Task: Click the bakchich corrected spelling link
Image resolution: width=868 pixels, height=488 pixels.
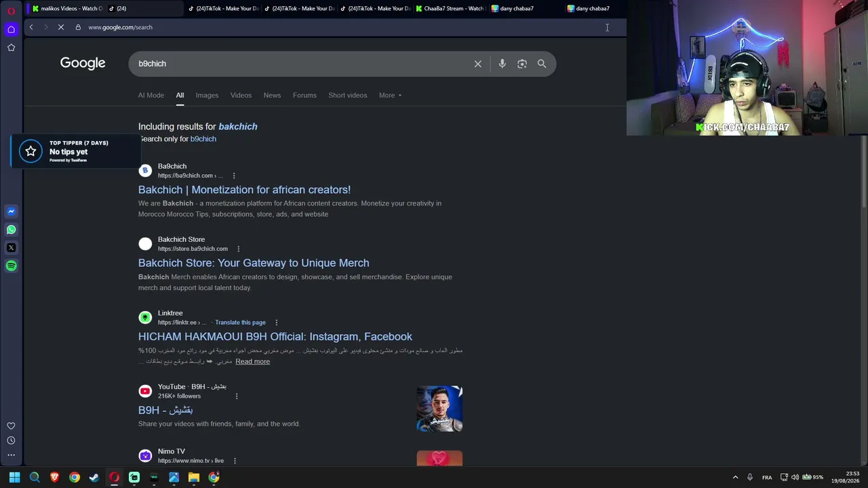Action: coord(238,127)
